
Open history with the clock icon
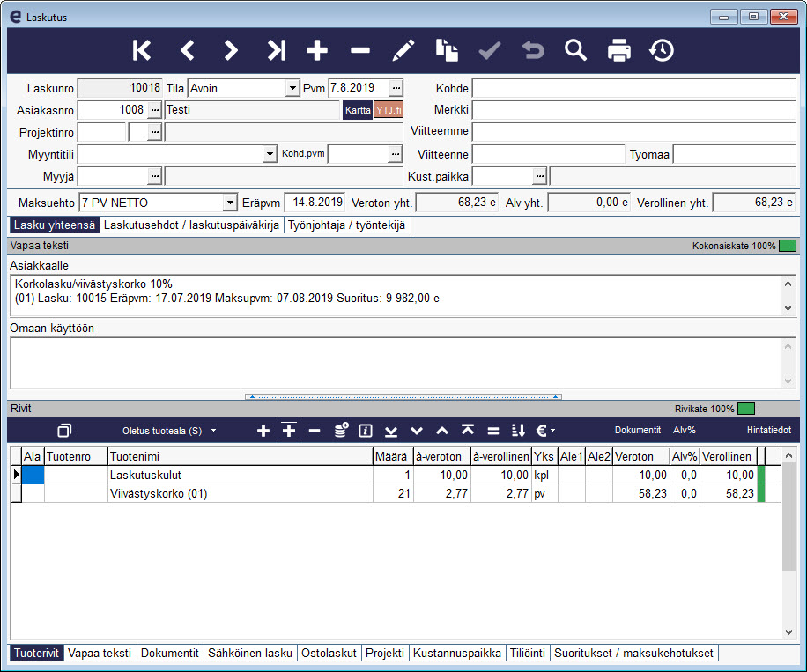coord(662,50)
